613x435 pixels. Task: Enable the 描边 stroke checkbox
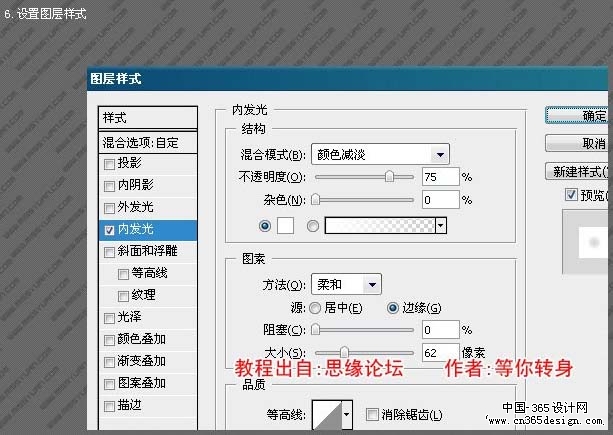pyautogui.click(x=109, y=406)
